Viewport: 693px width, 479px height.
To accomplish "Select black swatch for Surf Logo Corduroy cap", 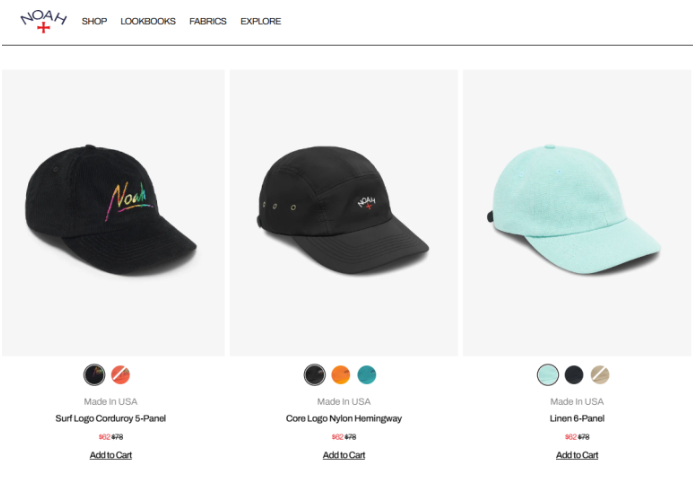I will pyautogui.click(x=95, y=375).
